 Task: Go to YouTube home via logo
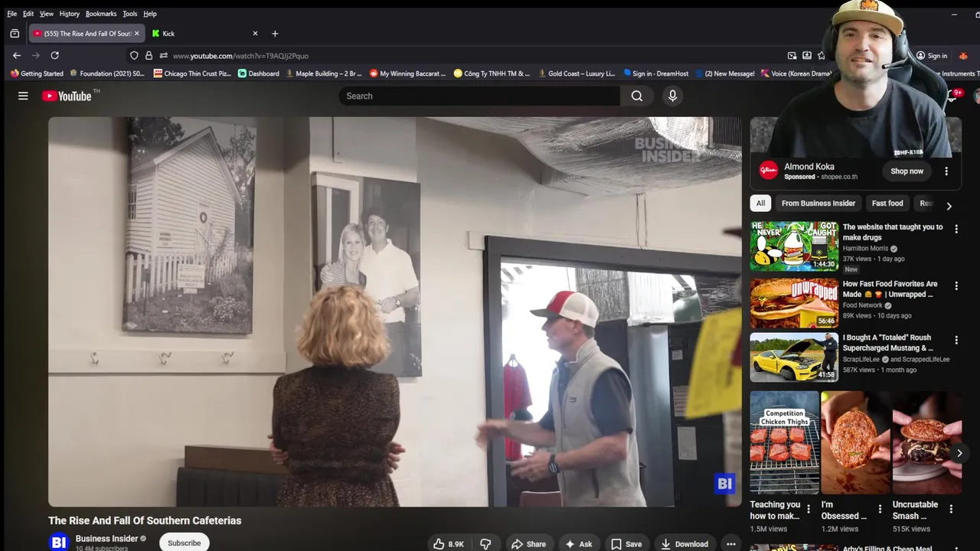coord(67,96)
